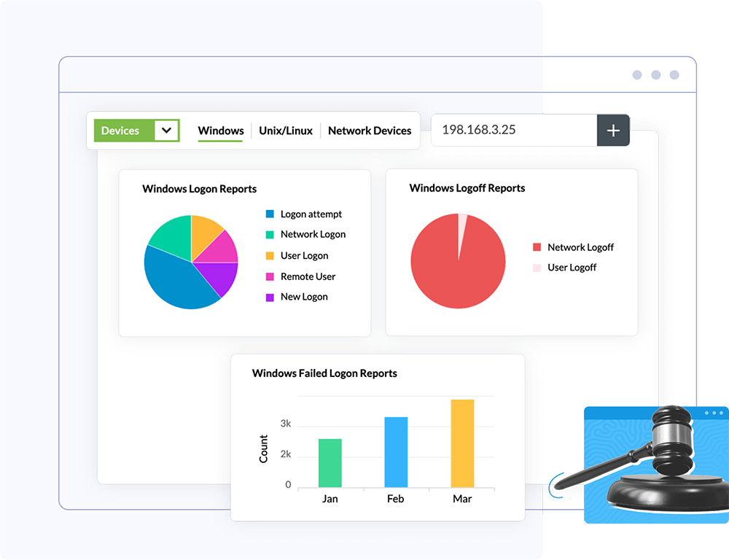Click the Logon attempt legend label
This screenshot has height=560, width=729.
click(311, 214)
